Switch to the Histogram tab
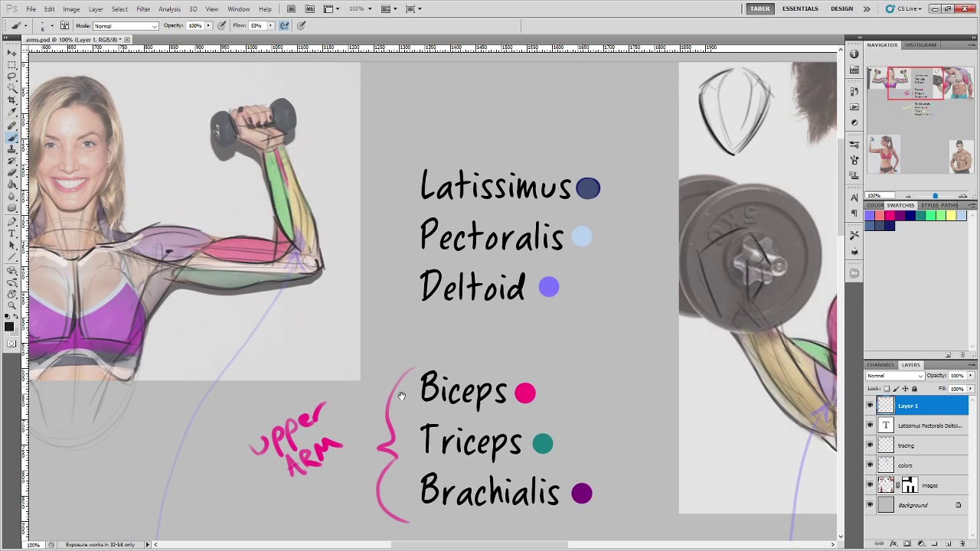This screenshot has width=980, height=551. point(920,45)
